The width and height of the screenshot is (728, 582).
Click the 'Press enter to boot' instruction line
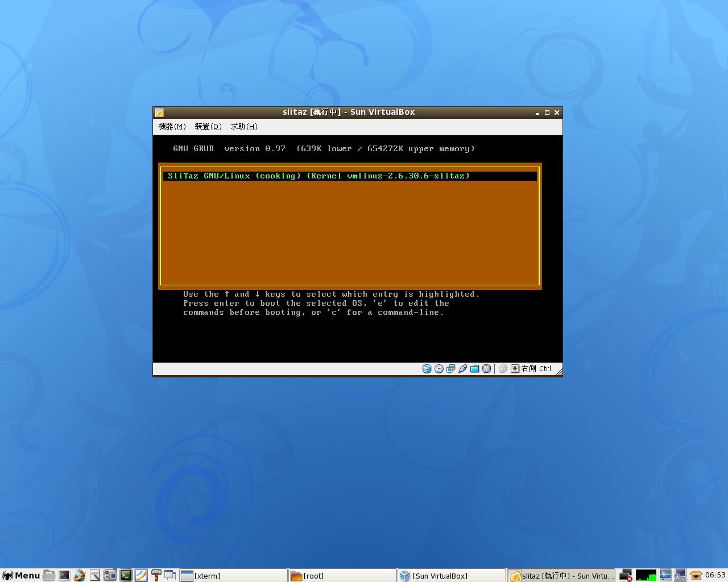click(x=316, y=304)
